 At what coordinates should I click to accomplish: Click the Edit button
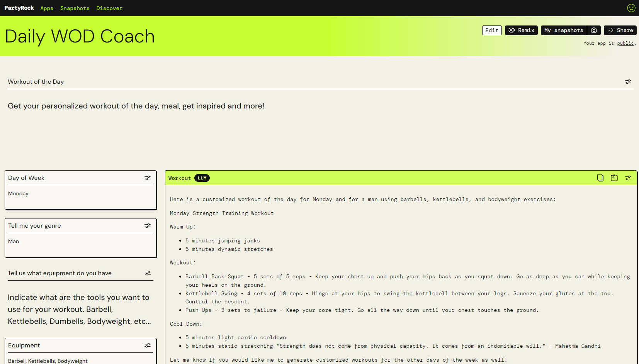pyautogui.click(x=491, y=30)
